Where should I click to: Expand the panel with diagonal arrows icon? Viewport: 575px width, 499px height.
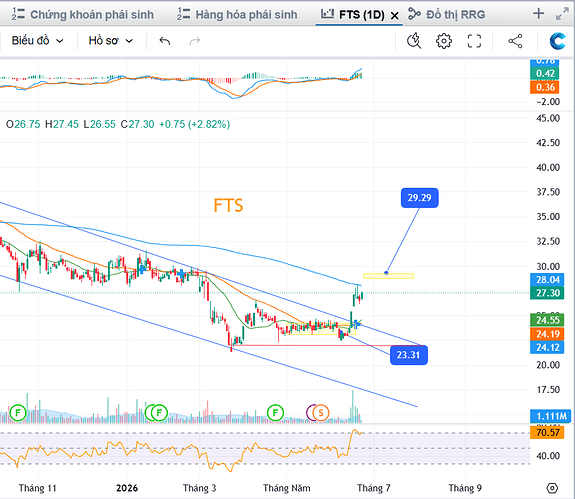click(562, 14)
